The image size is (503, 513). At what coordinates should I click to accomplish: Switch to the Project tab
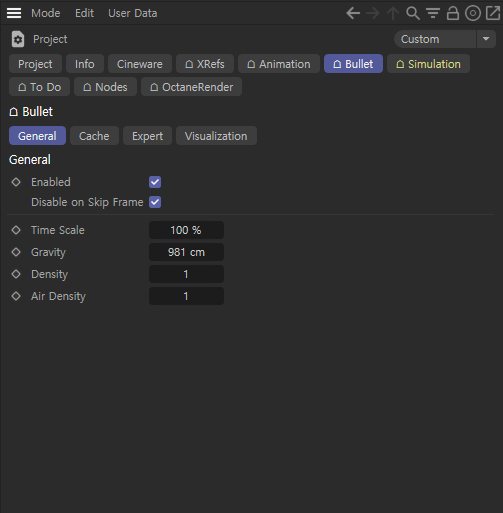coord(35,64)
